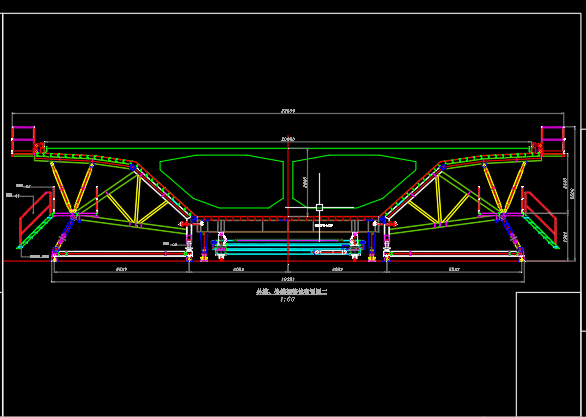Pick the topmost overall width dimension text
This screenshot has width=586, height=417.
(x=288, y=111)
